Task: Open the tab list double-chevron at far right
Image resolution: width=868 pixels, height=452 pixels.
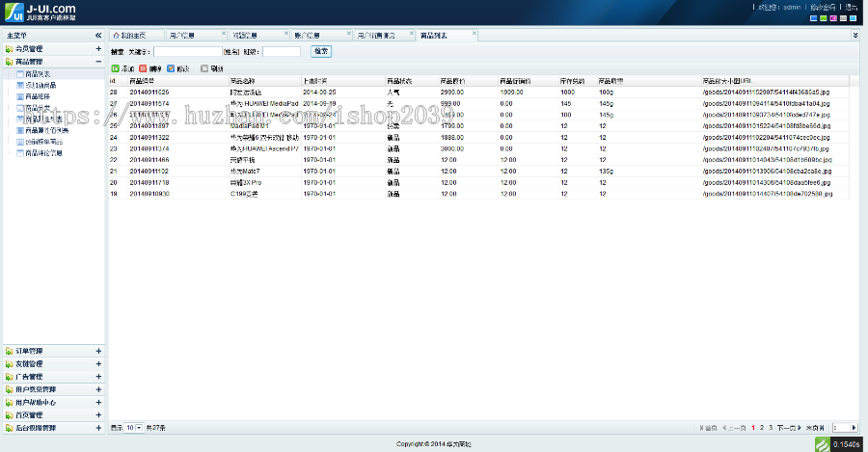Action: point(855,35)
